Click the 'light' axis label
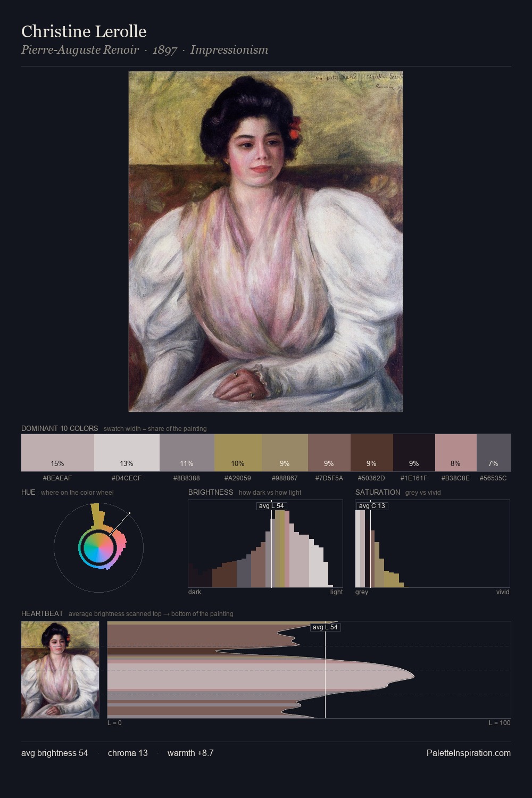 coord(336,592)
